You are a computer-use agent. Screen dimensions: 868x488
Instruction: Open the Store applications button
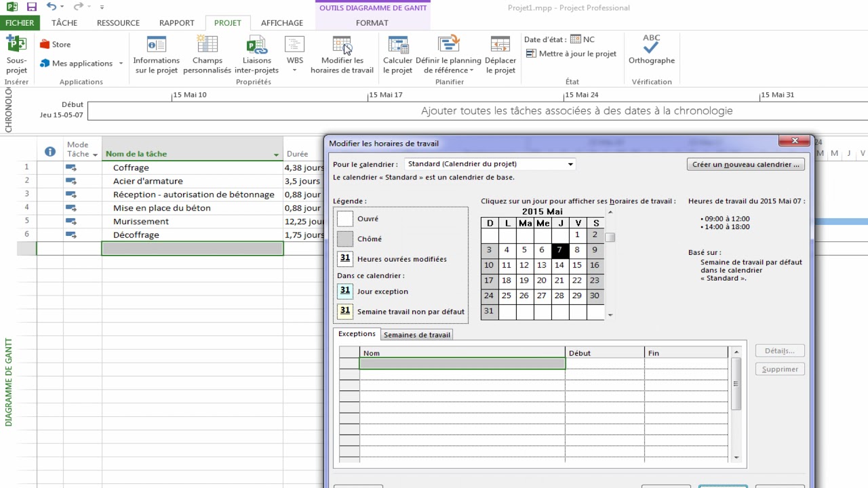55,45
